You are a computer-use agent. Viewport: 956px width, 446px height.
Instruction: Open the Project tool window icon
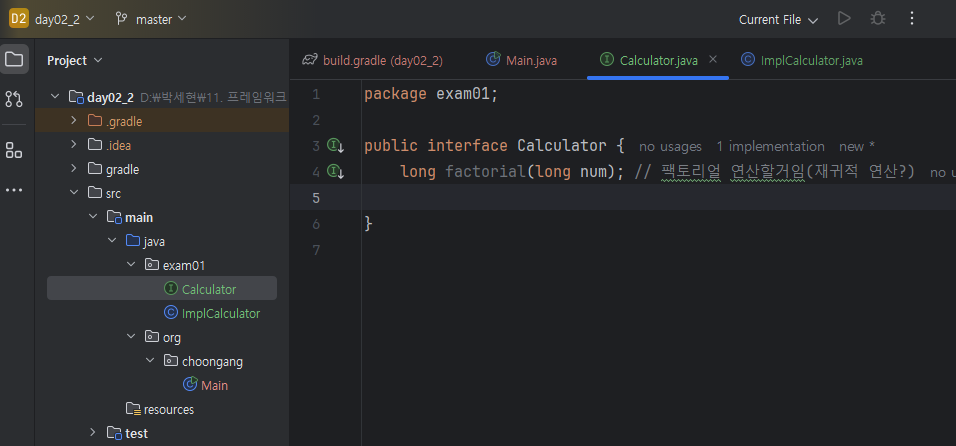[14, 59]
